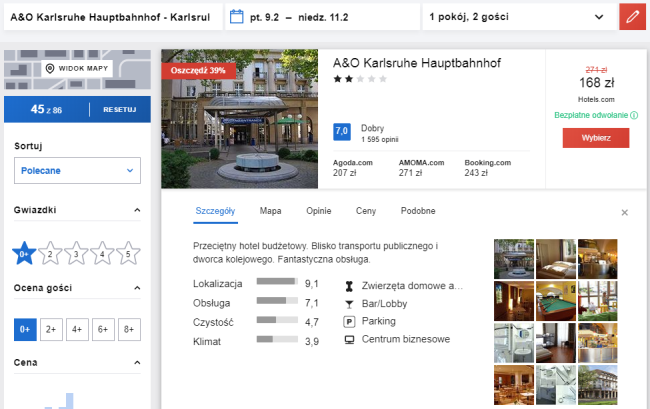This screenshot has height=409, width=650.
Task: Click the red Wybierz button
Action: pos(596,138)
